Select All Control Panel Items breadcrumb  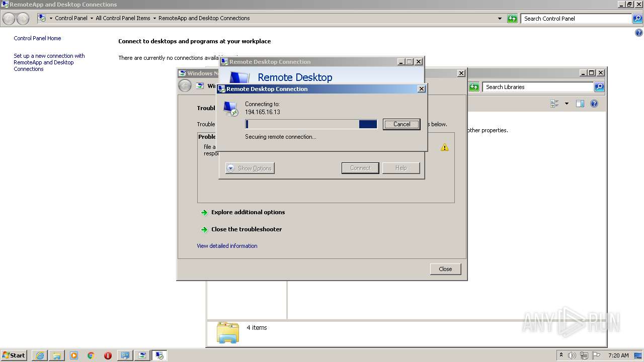click(123, 18)
